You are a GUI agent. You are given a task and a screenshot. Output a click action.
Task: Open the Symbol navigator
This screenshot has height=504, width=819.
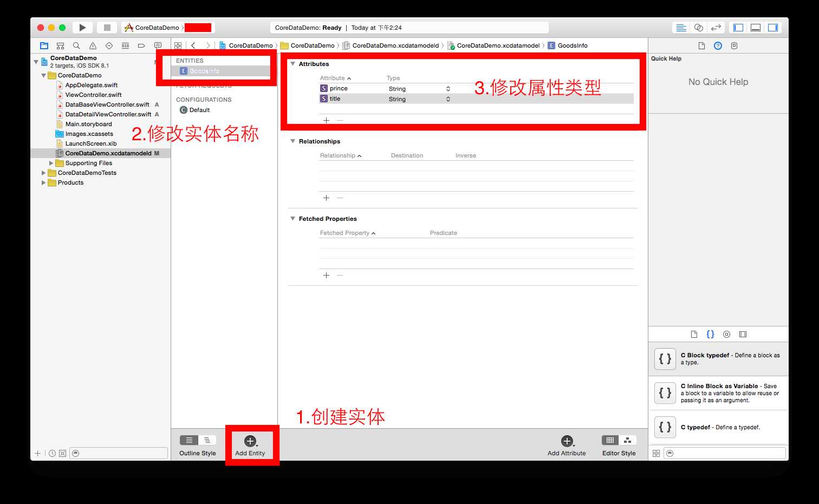61,45
